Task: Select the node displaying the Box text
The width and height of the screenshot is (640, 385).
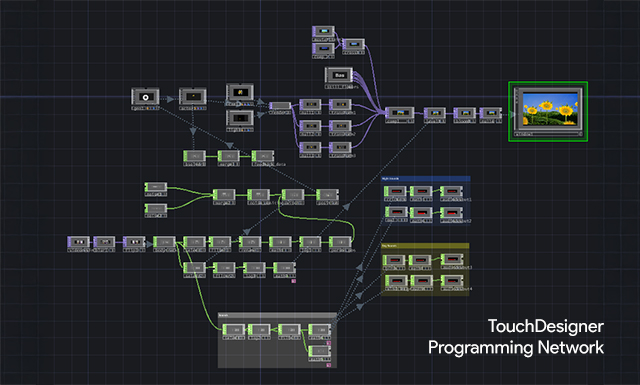Action: pyautogui.click(x=339, y=76)
